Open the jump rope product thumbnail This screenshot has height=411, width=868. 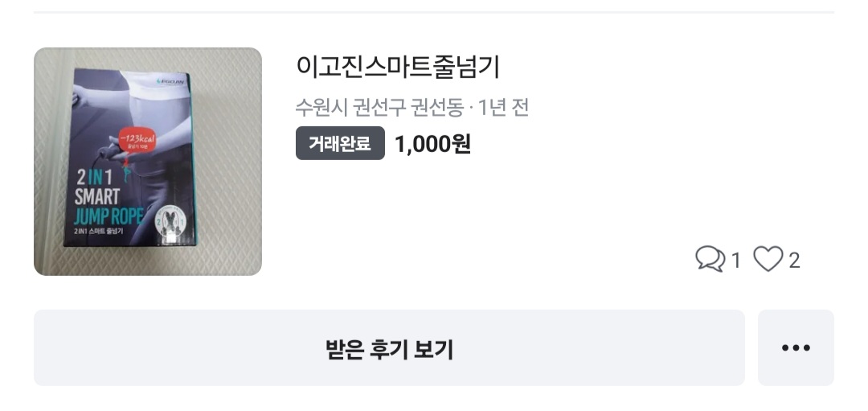click(148, 161)
